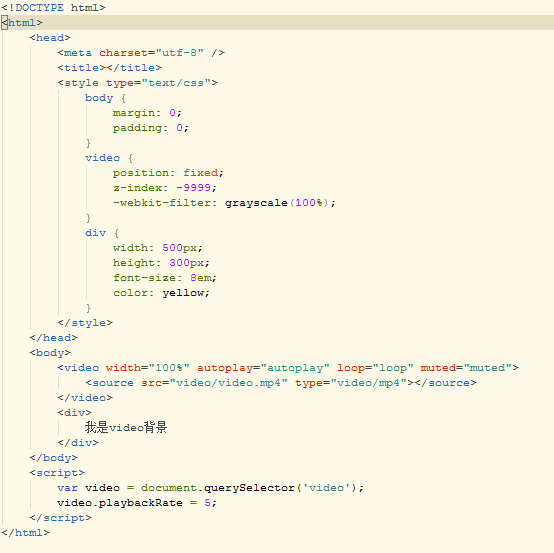Click the video/video.mp4 source path
The width and height of the screenshot is (554, 553).
228,383
